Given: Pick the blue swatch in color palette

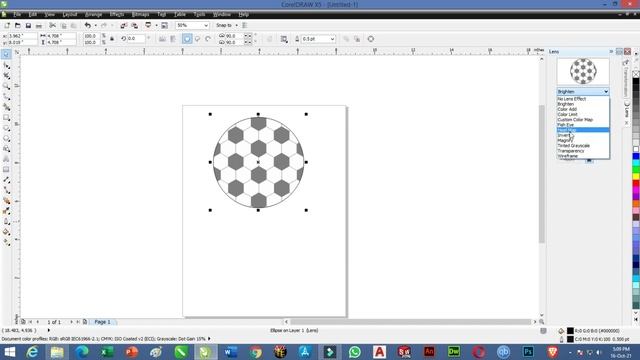Looking at the screenshot, I should [x=636, y=156].
